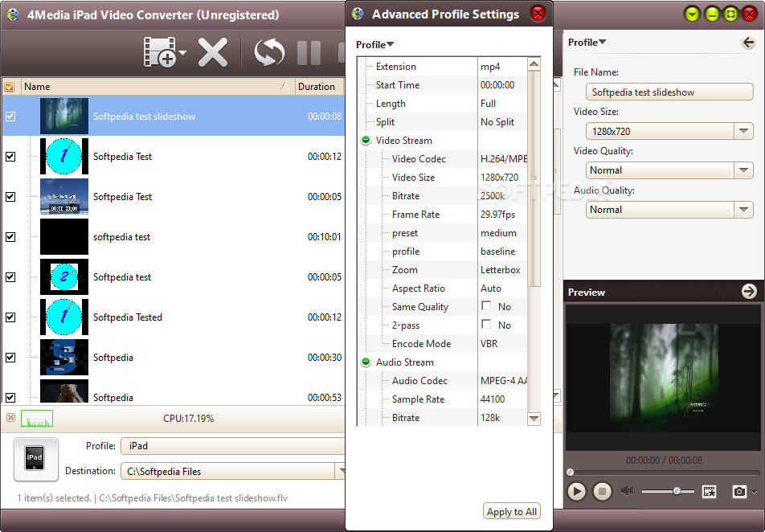Open the Destination folder dropdown
Viewport: 765px width, 532px height.
341,471
